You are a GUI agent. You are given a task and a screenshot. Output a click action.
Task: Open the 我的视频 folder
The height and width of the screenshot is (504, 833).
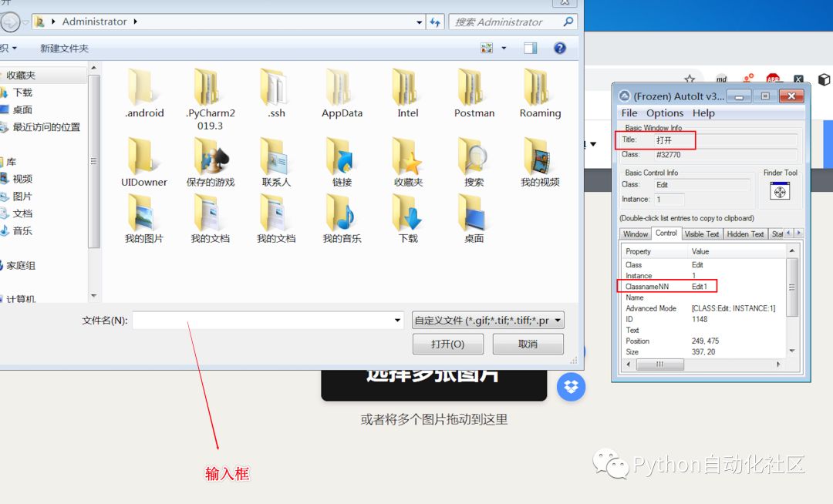click(x=540, y=162)
